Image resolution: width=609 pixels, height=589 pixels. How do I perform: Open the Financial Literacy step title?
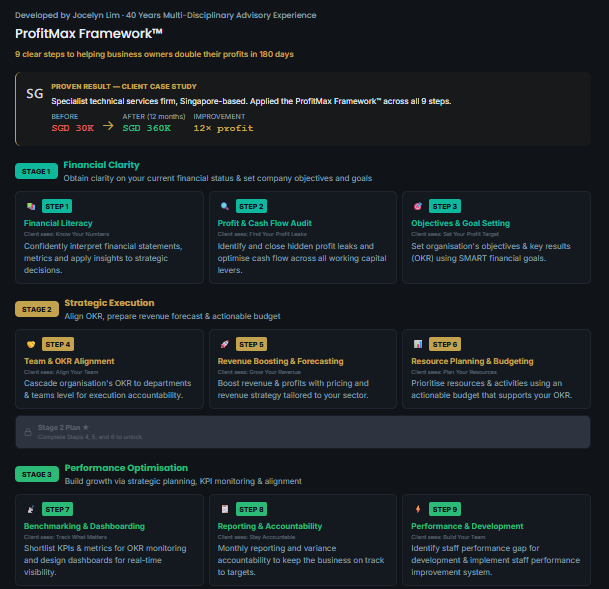(58, 223)
